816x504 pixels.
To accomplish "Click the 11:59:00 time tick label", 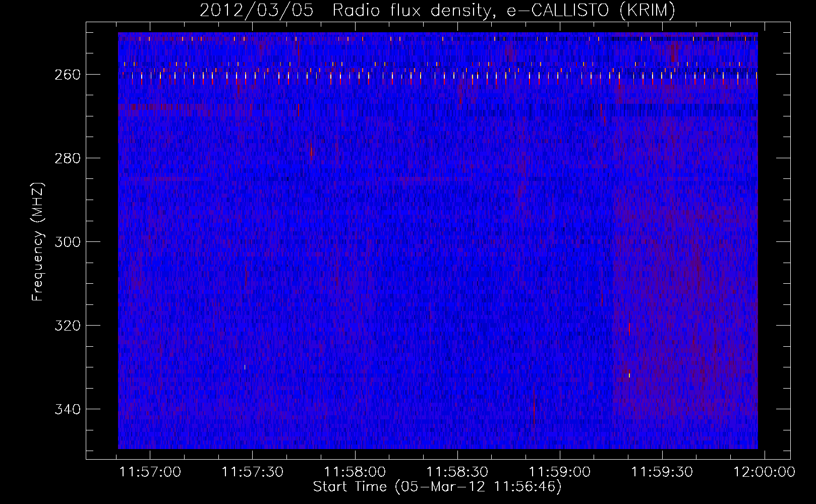I will coord(560,472).
